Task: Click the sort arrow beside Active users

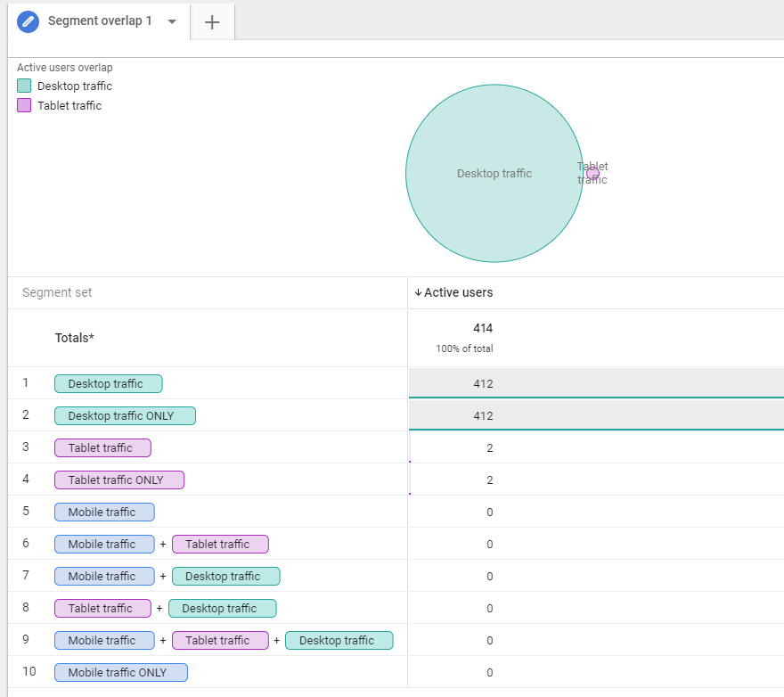Action: pyautogui.click(x=418, y=293)
